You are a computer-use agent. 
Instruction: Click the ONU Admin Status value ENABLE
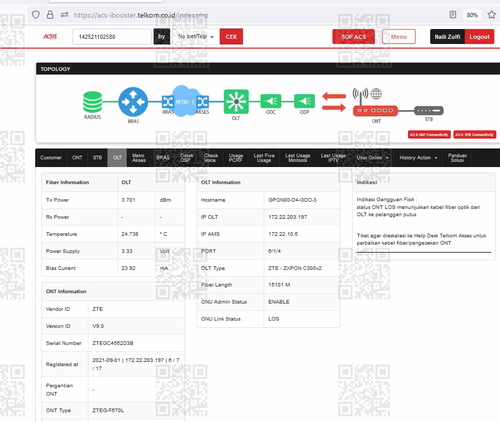(x=279, y=302)
